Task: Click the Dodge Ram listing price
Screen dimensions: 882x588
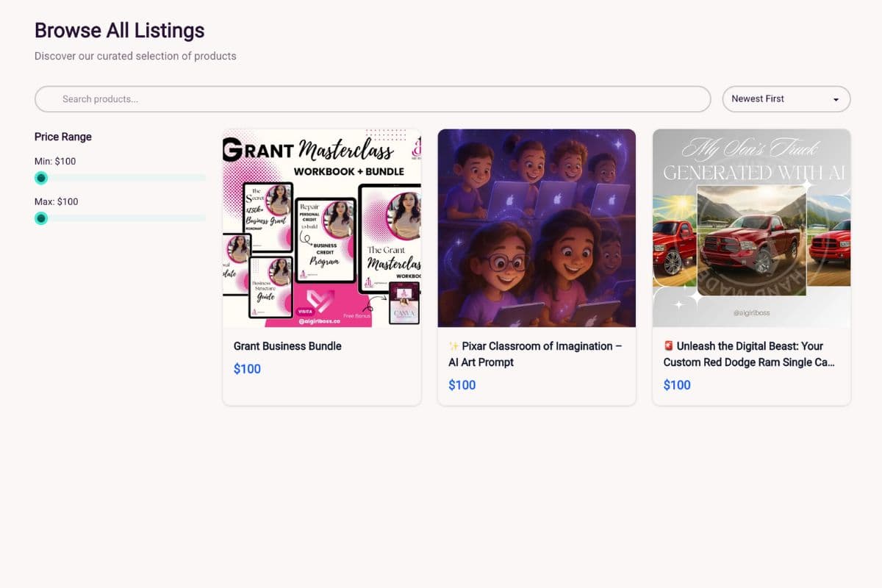Action: 677,384
